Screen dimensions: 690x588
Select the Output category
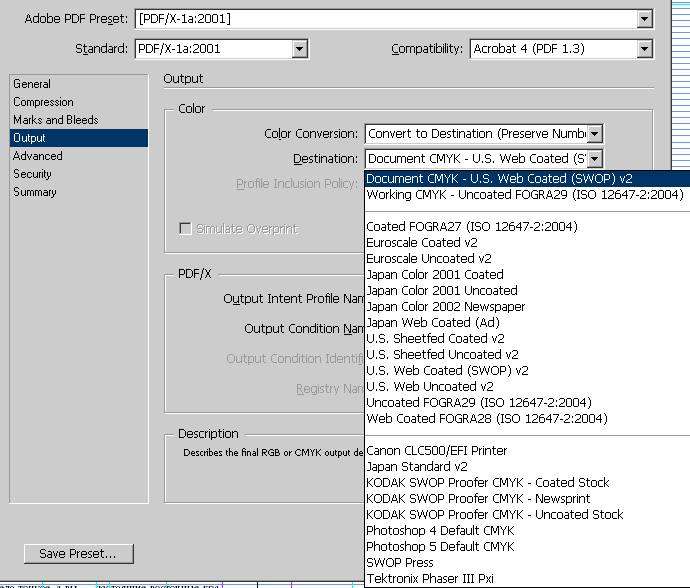[x=78, y=138]
